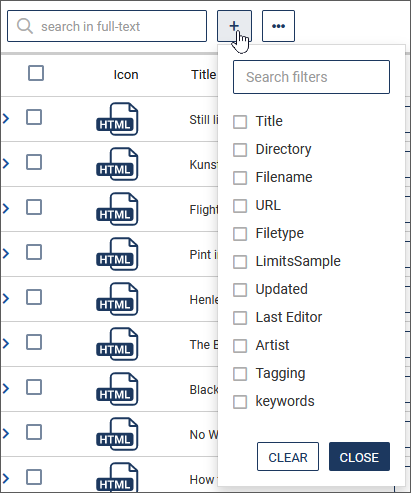411x493 pixels.
Task: Click the plus add-filter icon button
Action: [234, 26]
